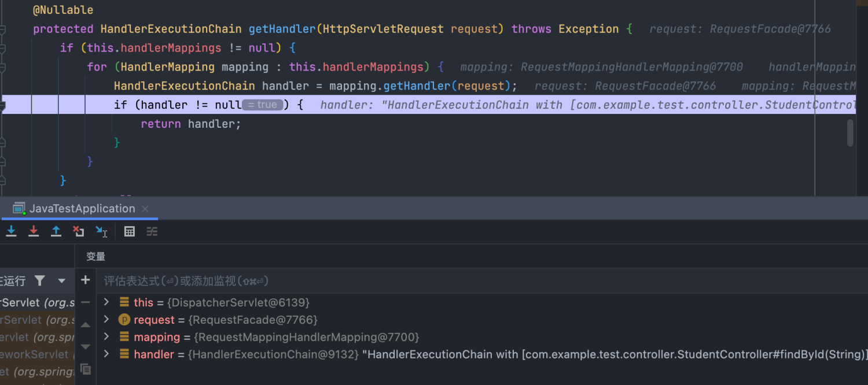Open the Evaluate Expression calculator icon
The height and width of the screenshot is (385, 868).
130,231
